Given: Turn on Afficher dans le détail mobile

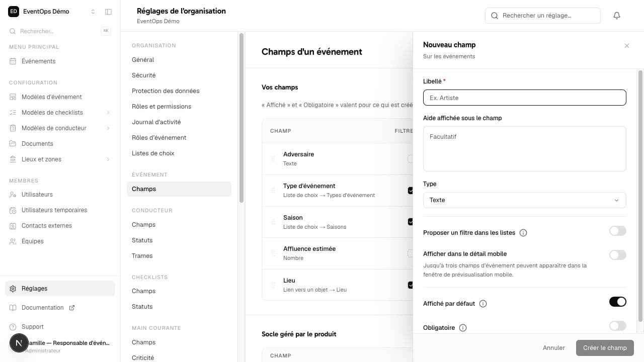Looking at the screenshot, I should click(x=618, y=255).
